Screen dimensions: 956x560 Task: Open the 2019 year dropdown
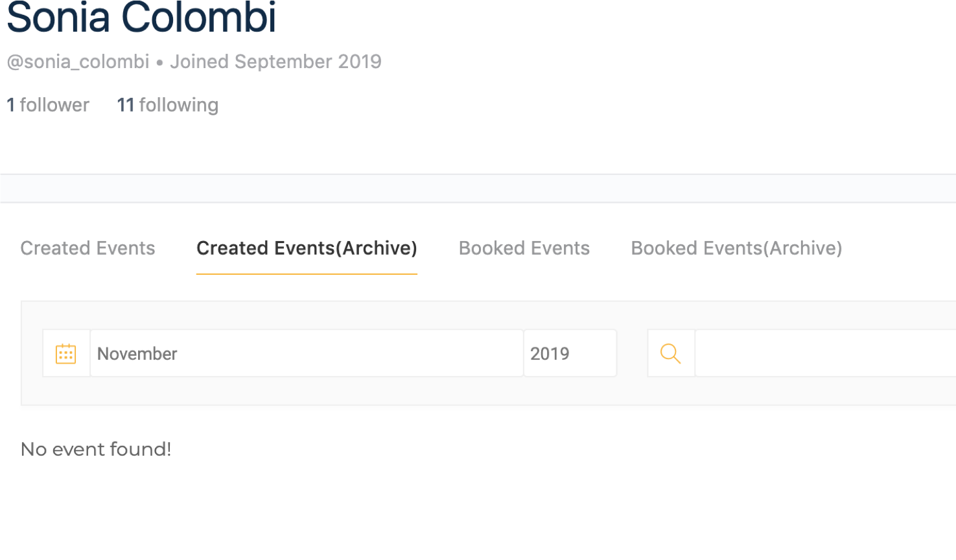[x=570, y=353]
